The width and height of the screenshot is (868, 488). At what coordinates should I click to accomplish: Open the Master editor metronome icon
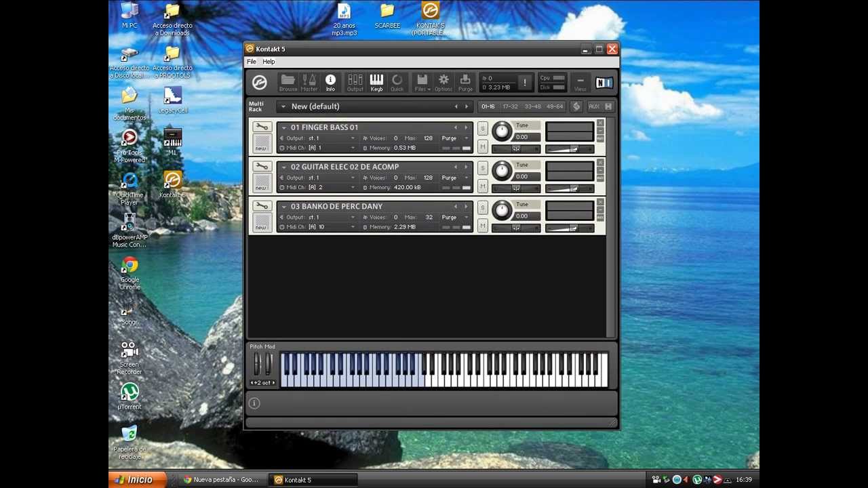pos(309,83)
